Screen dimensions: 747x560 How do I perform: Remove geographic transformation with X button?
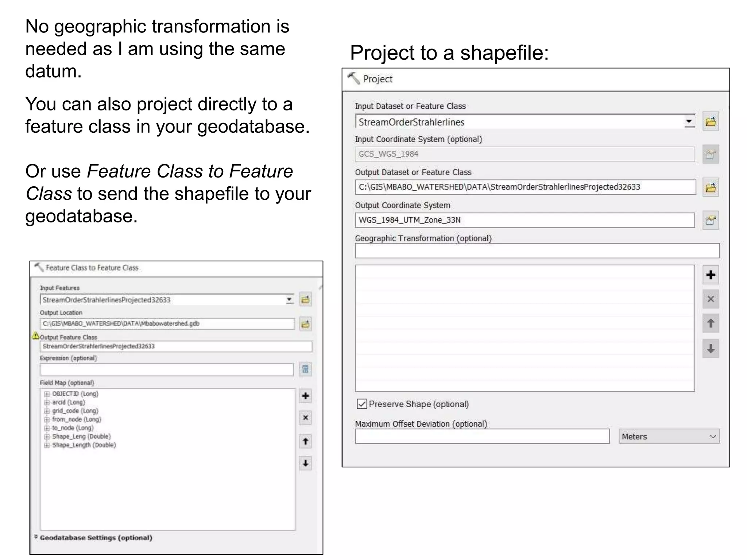pyautogui.click(x=711, y=299)
